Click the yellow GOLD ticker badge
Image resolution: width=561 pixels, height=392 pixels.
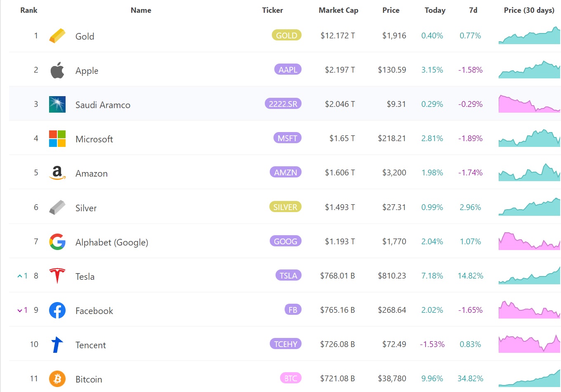tap(286, 35)
